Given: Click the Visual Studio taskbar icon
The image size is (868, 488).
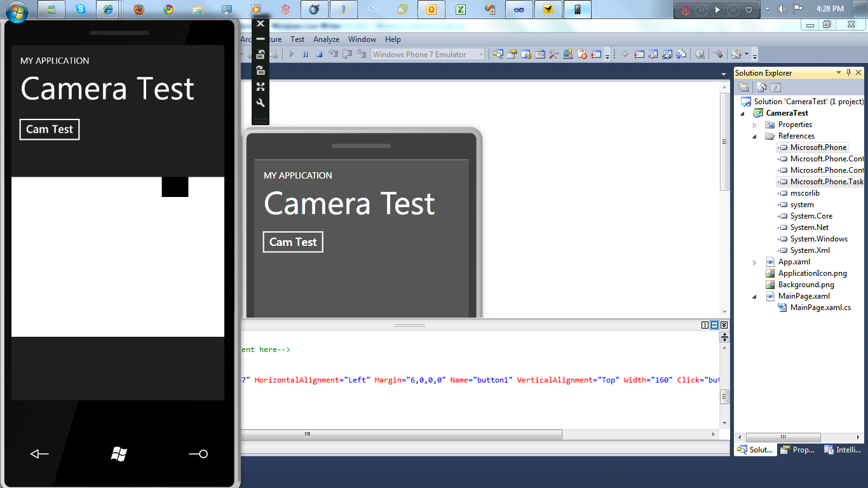Looking at the screenshot, I should pyautogui.click(x=519, y=10).
